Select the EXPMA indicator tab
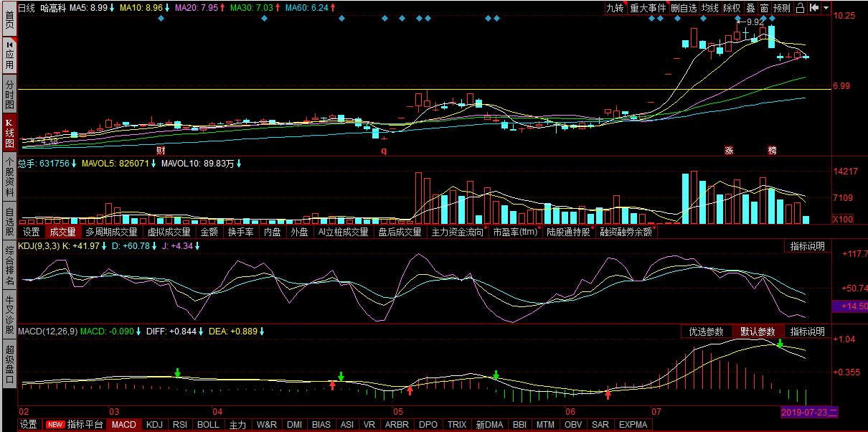This screenshot has height=432, width=868. pos(633,425)
